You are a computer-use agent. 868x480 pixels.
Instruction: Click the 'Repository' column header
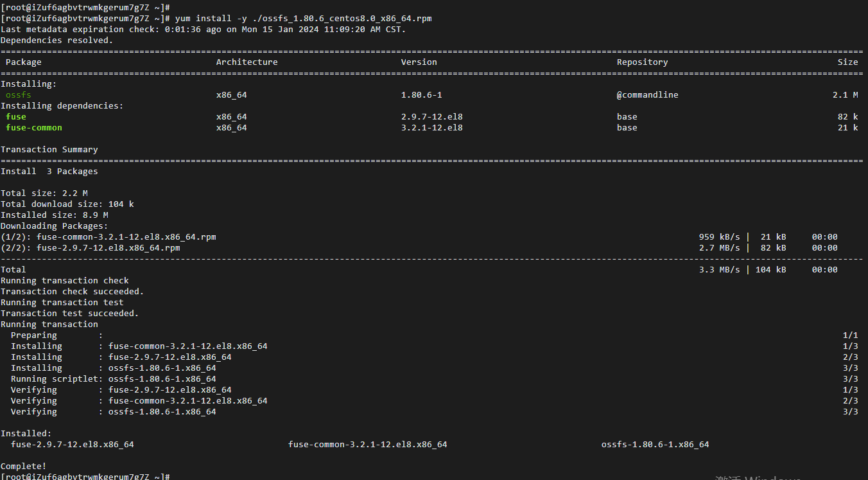pos(643,62)
